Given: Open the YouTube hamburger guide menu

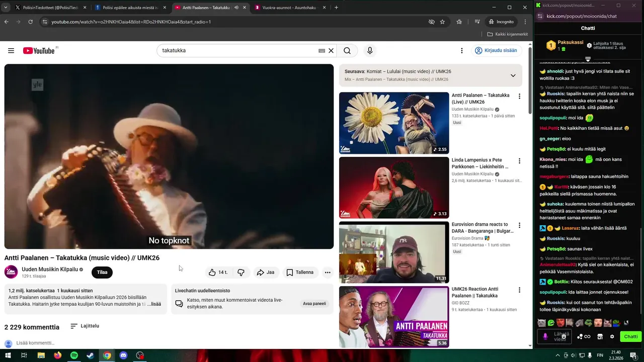Looking at the screenshot, I should [x=11, y=50].
